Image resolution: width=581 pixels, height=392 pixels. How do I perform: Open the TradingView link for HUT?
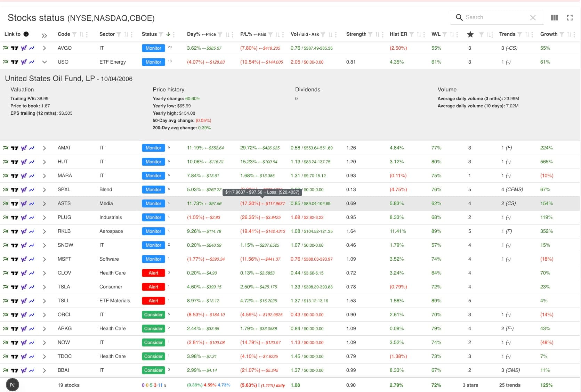[x=15, y=162]
